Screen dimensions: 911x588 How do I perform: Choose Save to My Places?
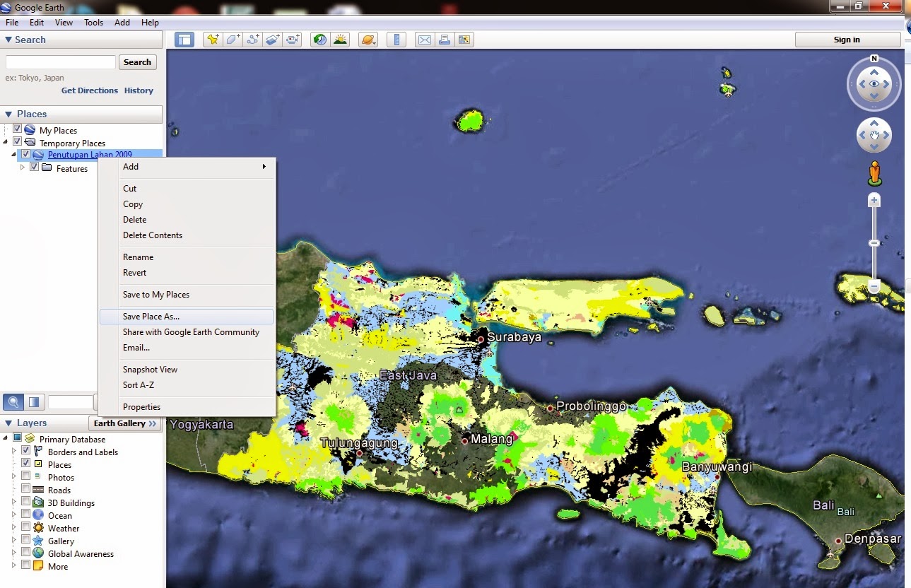tap(187, 295)
